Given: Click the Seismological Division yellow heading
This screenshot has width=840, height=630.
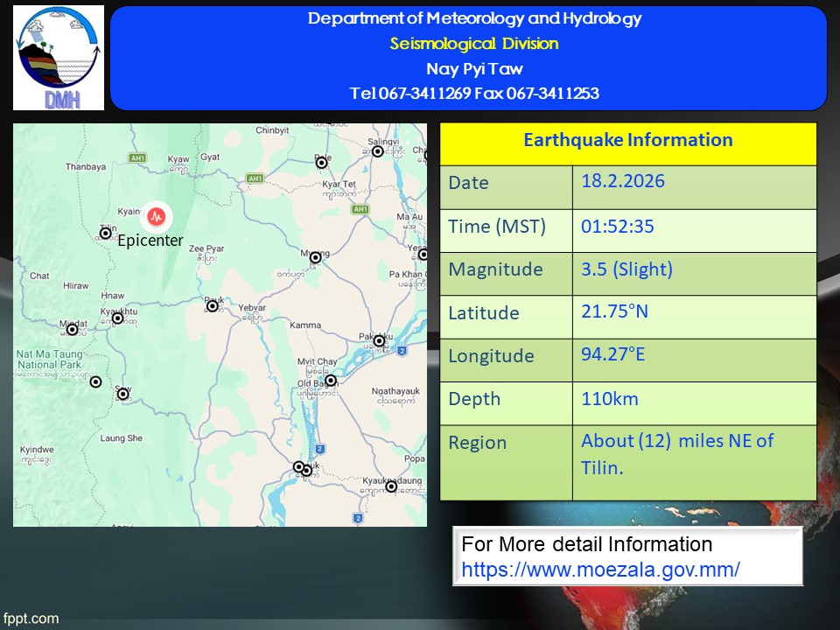Looking at the screenshot, I should pos(473,44).
